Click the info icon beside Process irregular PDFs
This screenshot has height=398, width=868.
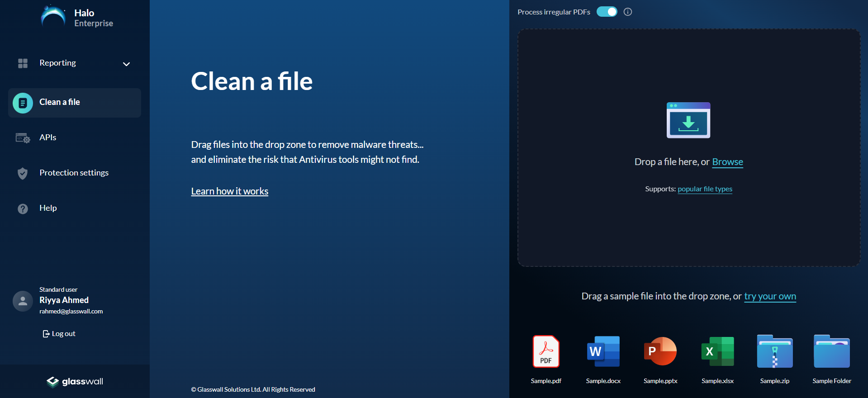click(627, 12)
